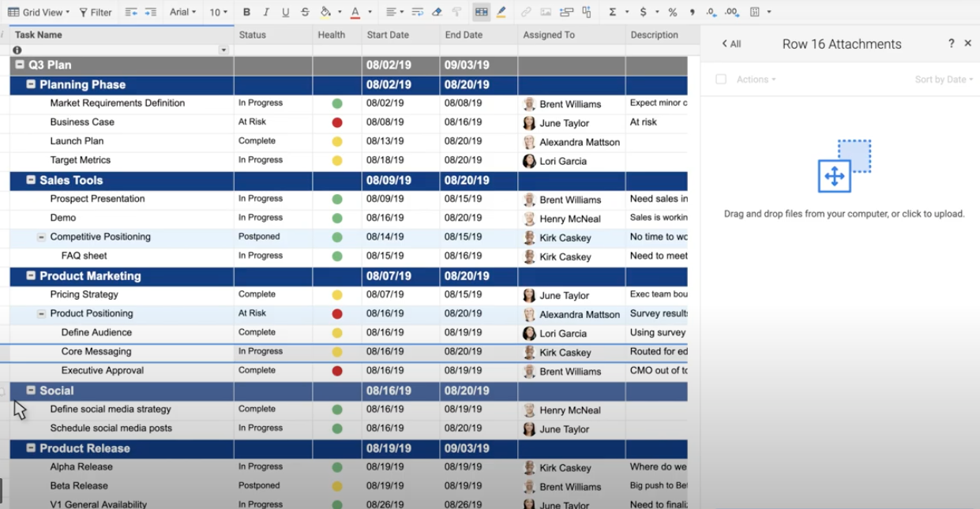Open the Arial font dropdown
Image resolution: width=980 pixels, height=509 pixels.
coord(182,13)
